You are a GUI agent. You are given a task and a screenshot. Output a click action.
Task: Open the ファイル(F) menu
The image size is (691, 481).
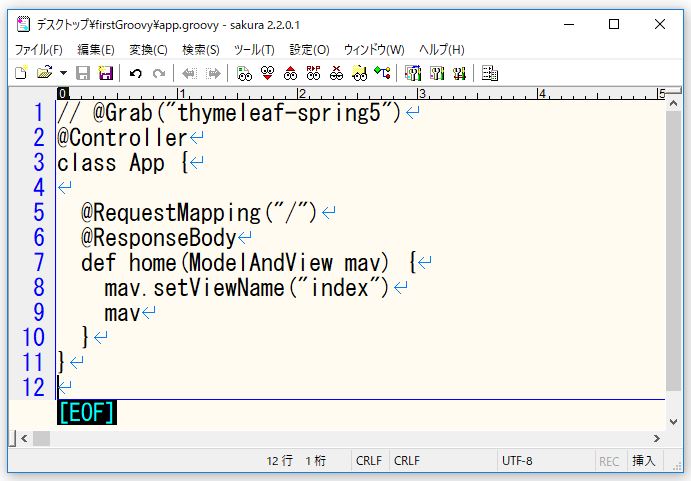pyautogui.click(x=38, y=49)
